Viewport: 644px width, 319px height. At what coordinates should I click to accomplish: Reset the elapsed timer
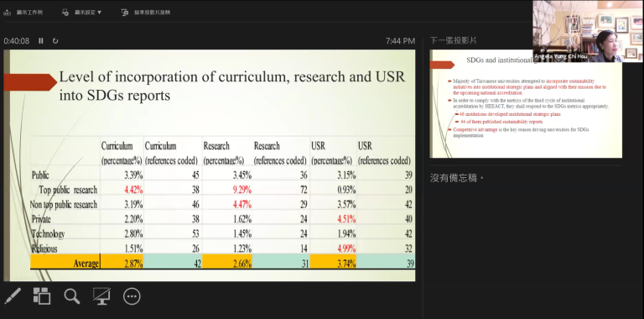(x=55, y=40)
